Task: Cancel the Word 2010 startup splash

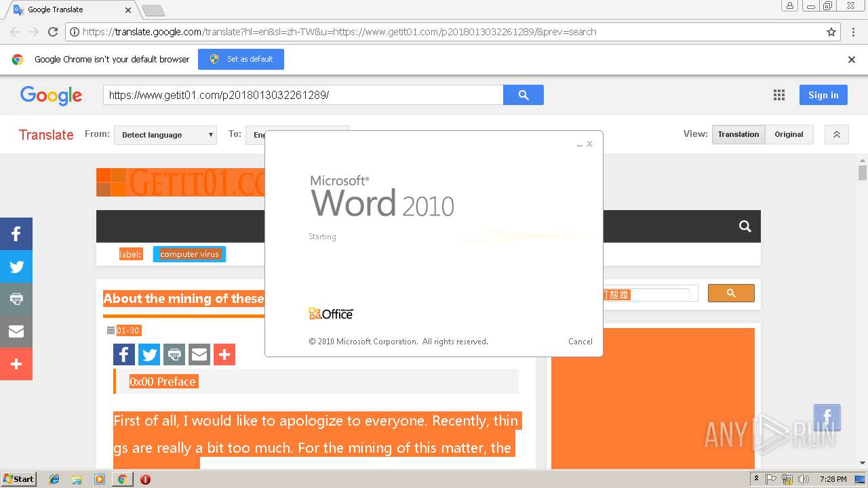Action: 580,342
